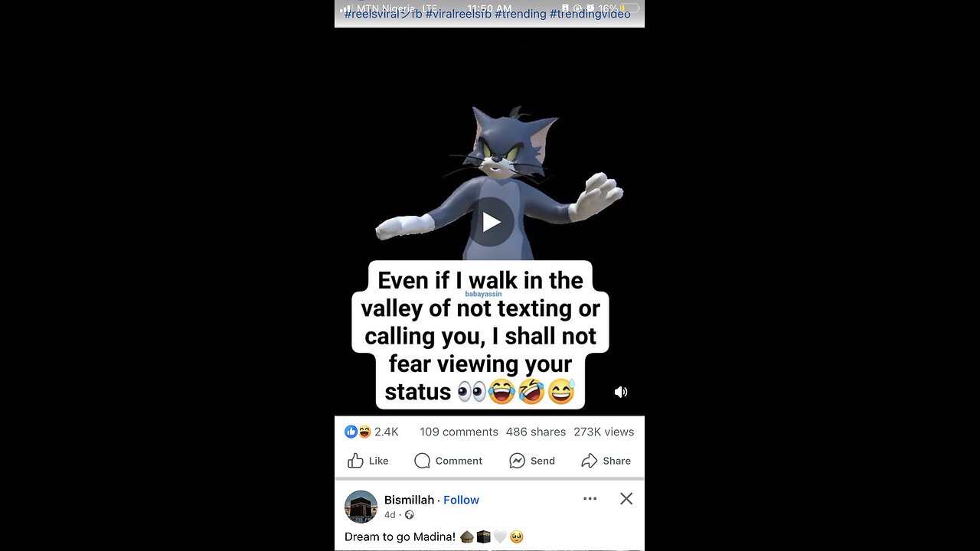Click the public globe privacy icon

pyautogui.click(x=409, y=515)
